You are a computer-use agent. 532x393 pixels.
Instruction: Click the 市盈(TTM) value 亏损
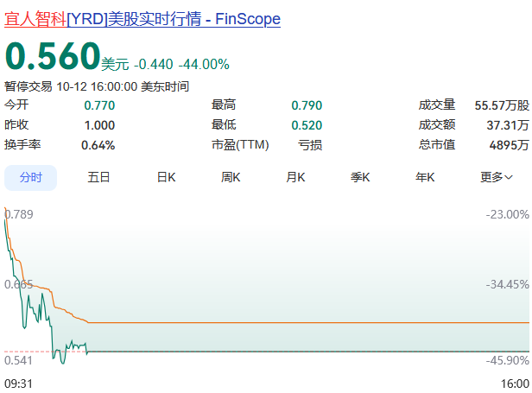click(310, 146)
